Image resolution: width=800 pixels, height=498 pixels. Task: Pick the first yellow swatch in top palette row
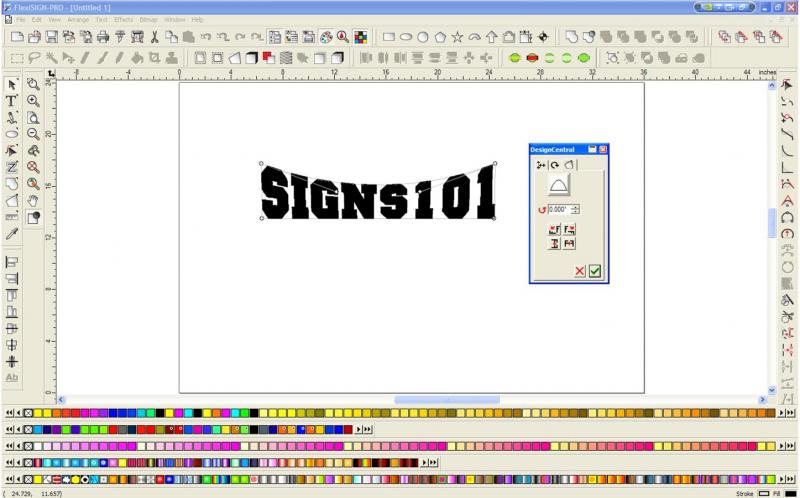tap(38, 413)
